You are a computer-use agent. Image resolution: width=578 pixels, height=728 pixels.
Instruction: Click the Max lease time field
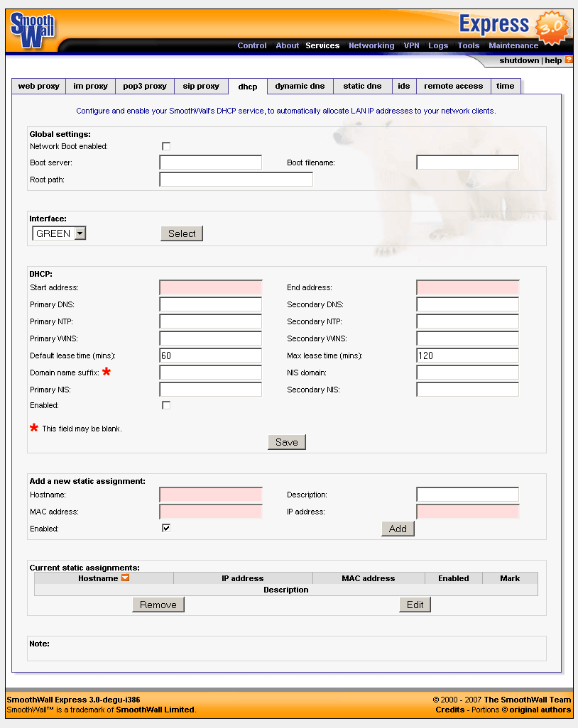(x=467, y=355)
